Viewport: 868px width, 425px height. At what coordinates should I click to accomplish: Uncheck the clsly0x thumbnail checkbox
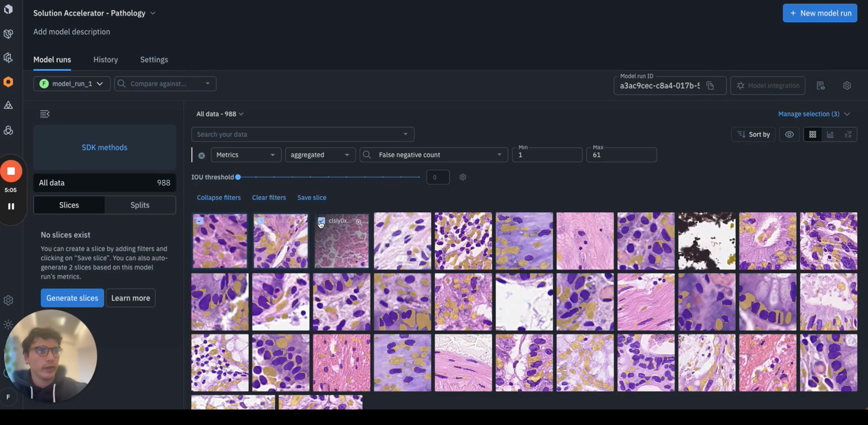[x=321, y=221]
